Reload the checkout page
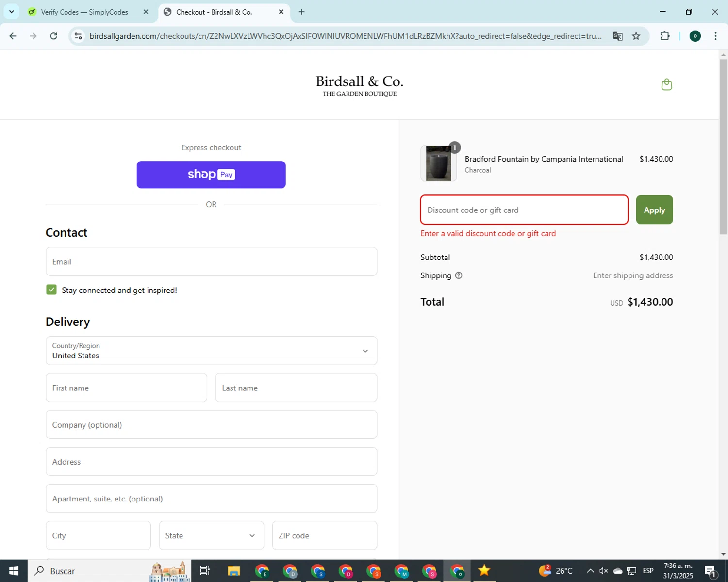 click(x=54, y=36)
